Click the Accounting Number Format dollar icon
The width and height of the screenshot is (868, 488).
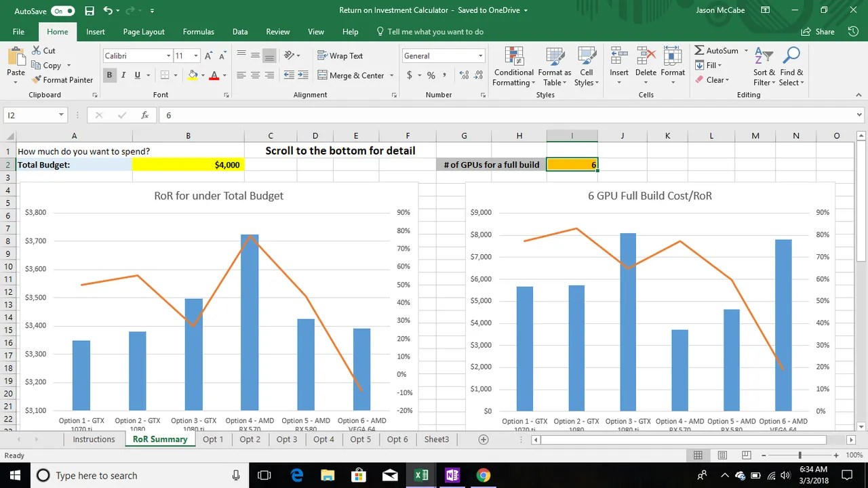(410, 75)
